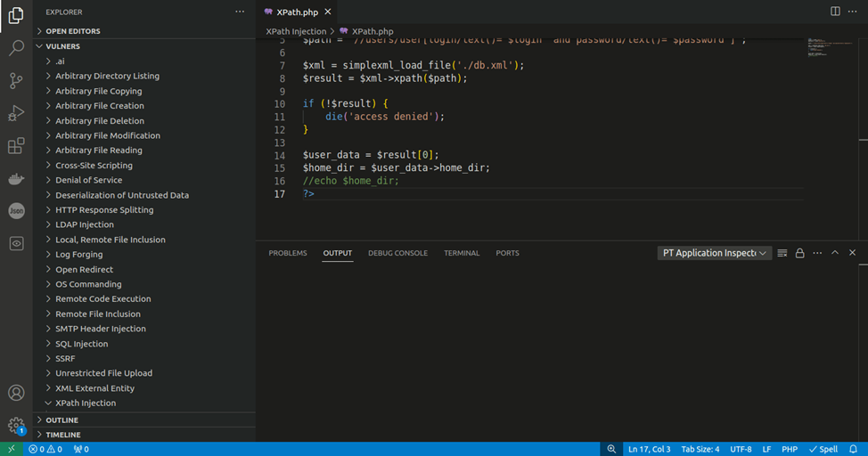
Task: Toggle the Spell checker in status bar
Action: pos(823,450)
